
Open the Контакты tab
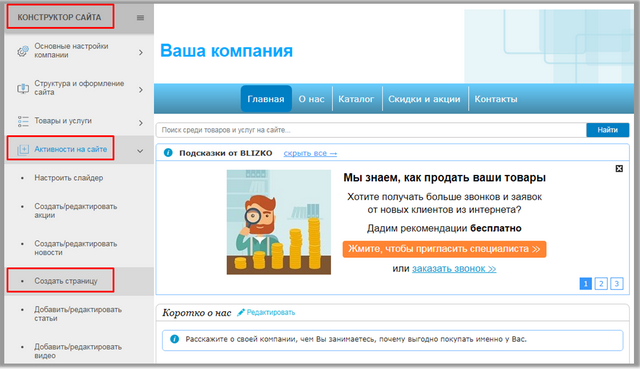[496, 99]
